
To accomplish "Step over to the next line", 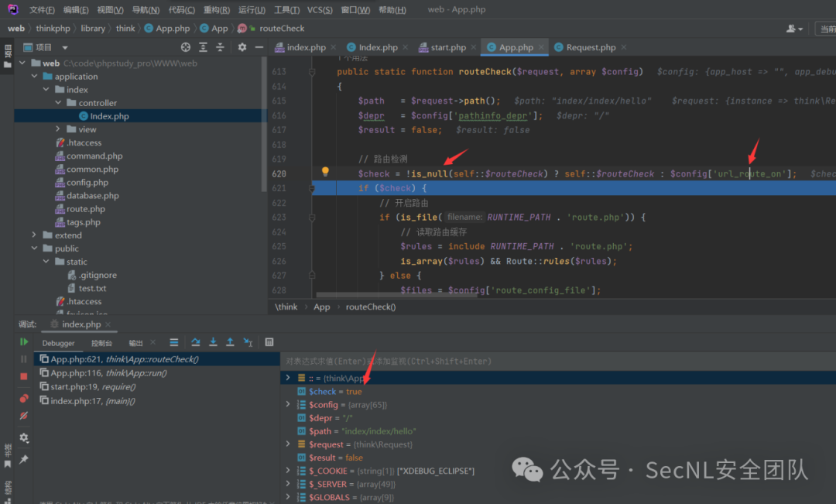I will pyautogui.click(x=196, y=342).
